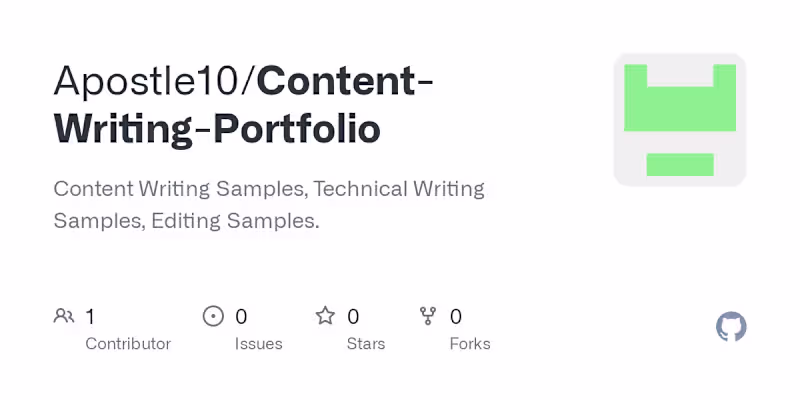This screenshot has height=400, width=800.
Task: Select the "Contributor" label
Action: [128, 344]
